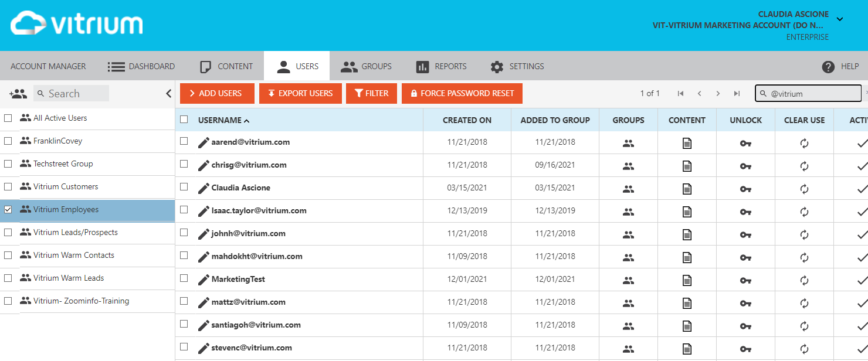The image size is (868, 361).
Task: Select the Techstreet Group entry
Action: (x=63, y=164)
